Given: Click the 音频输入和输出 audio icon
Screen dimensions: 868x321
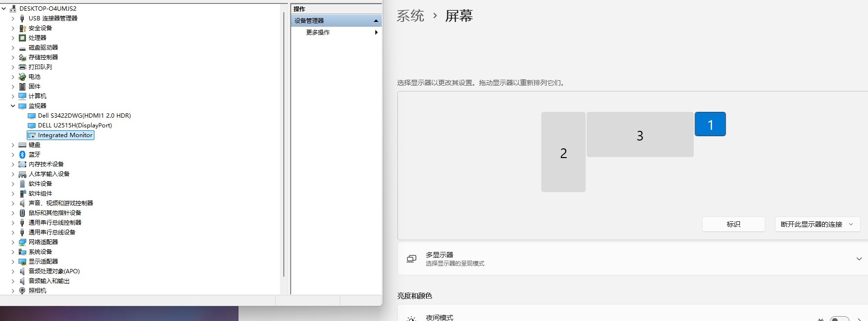Looking at the screenshot, I should point(22,281).
